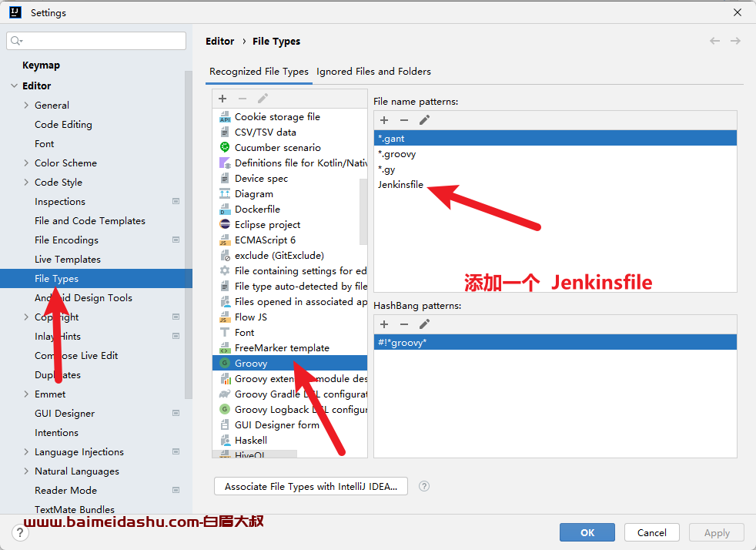This screenshot has height=550, width=756.
Task: Remove the selected recognized file type
Action: click(243, 99)
